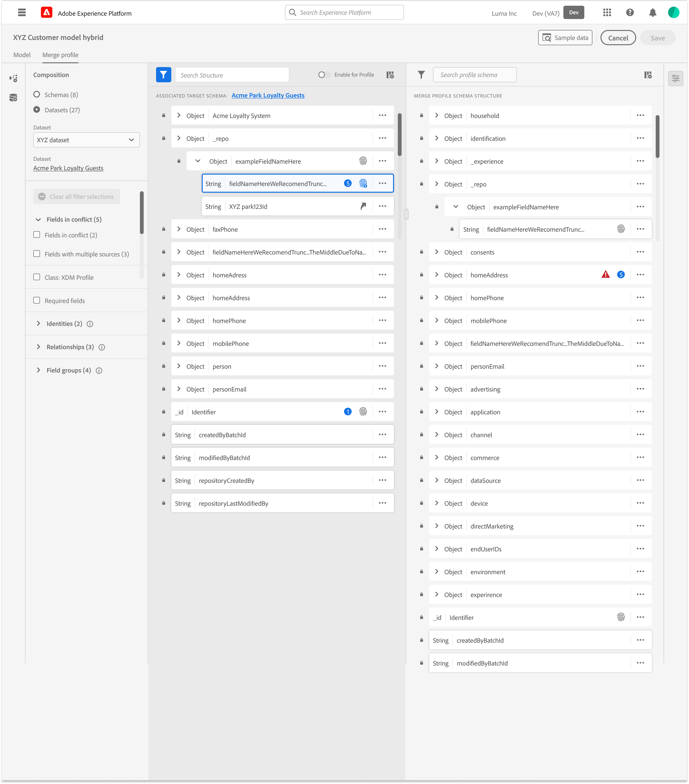Click the blue filter icon button
Image resolution: width=689 pixels, height=784 pixels.
[x=163, y=75]
